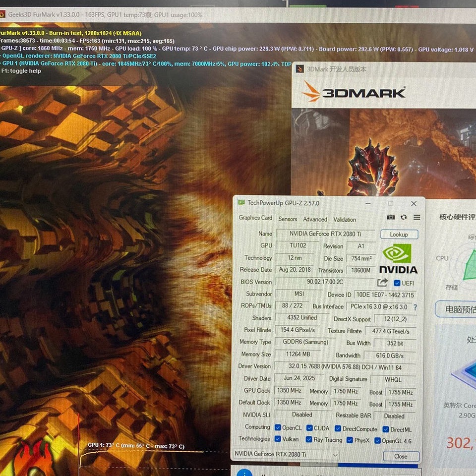Viewport: 476px width, 476px height.
Task: Click Texture Fillrate 477.4 GTexel/s value
Action: point(390,331)
